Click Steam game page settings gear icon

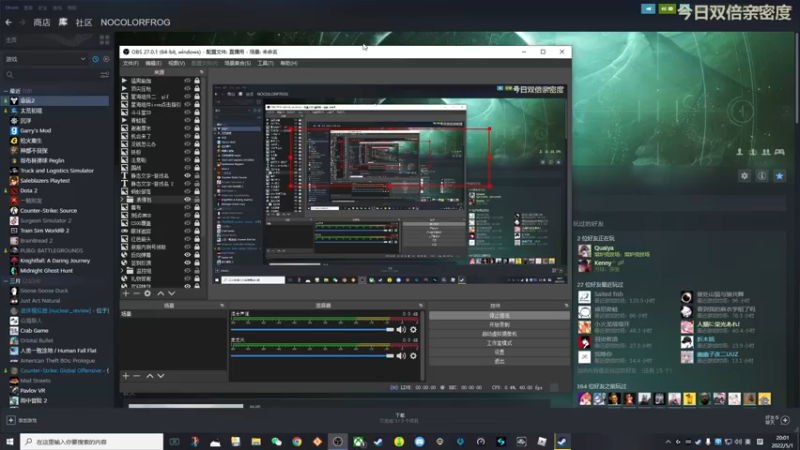pyautogui.click(x=744, y=176)
